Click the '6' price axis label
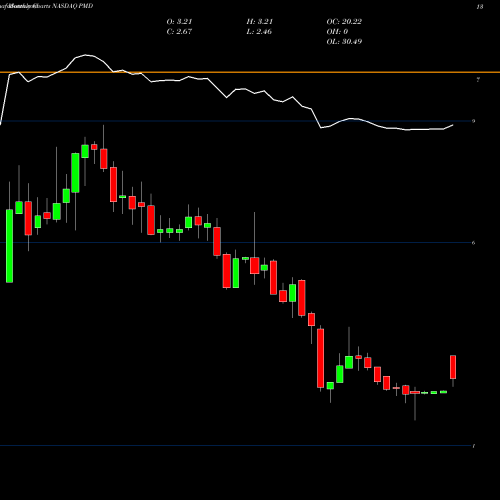500x500 pixels. [x=474, y=243]
